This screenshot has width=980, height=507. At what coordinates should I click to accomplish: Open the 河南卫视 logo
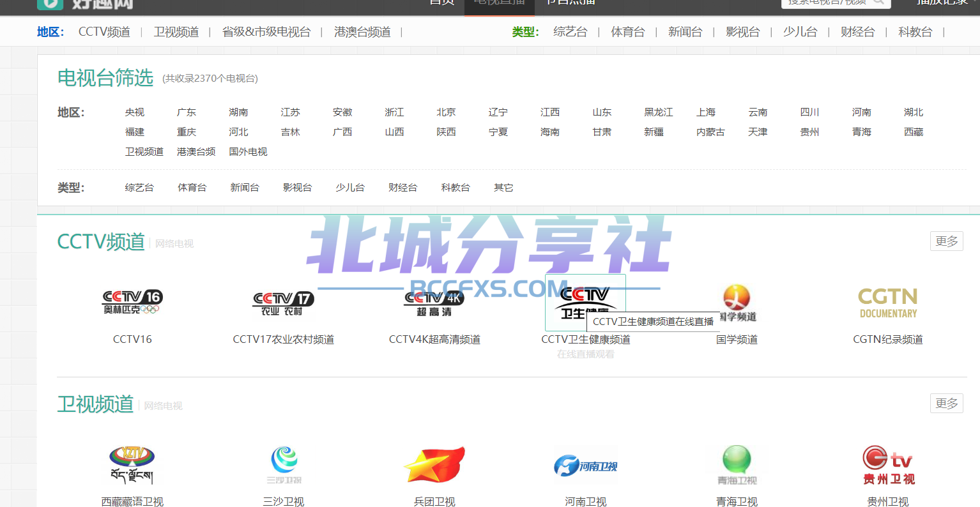coord(585,465)
